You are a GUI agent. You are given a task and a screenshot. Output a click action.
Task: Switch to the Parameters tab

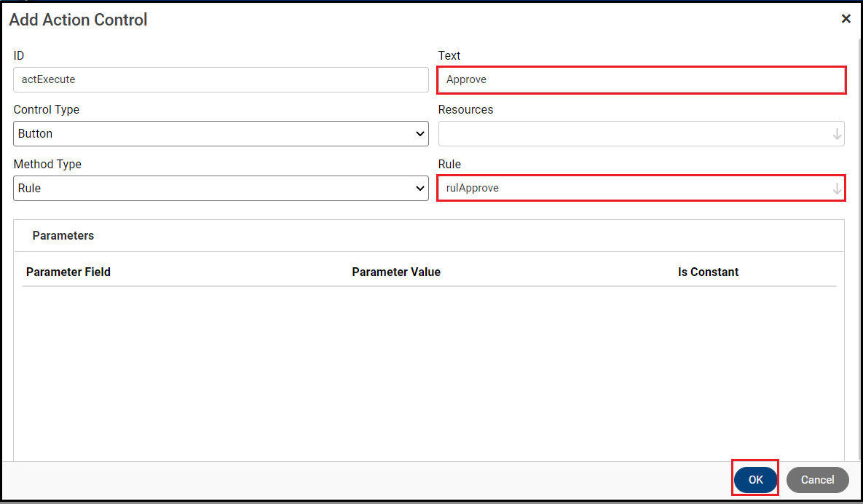63,236
